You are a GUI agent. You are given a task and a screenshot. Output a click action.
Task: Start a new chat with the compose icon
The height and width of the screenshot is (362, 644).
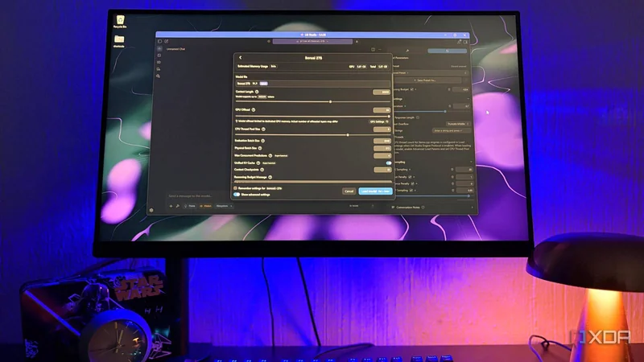(167, 42)
